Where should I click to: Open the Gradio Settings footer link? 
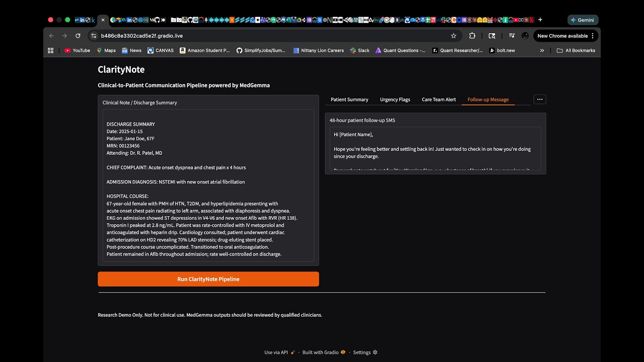365,352
